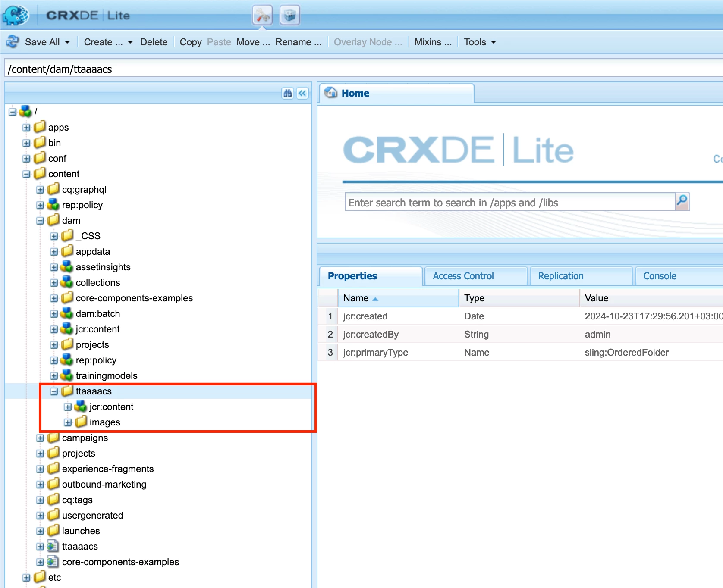Expand the bin node
The image size is (723, 588).
tap(26, 143)
